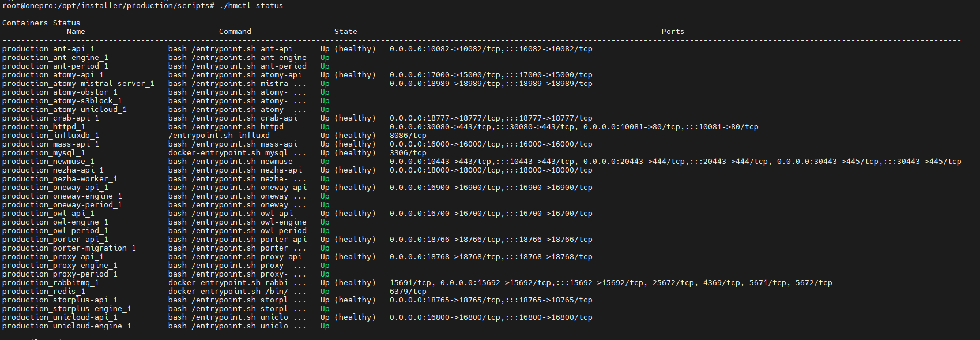Click the Containers Status heading text
The width and height of the screenshot is (980, 340).
click(42, 23)
